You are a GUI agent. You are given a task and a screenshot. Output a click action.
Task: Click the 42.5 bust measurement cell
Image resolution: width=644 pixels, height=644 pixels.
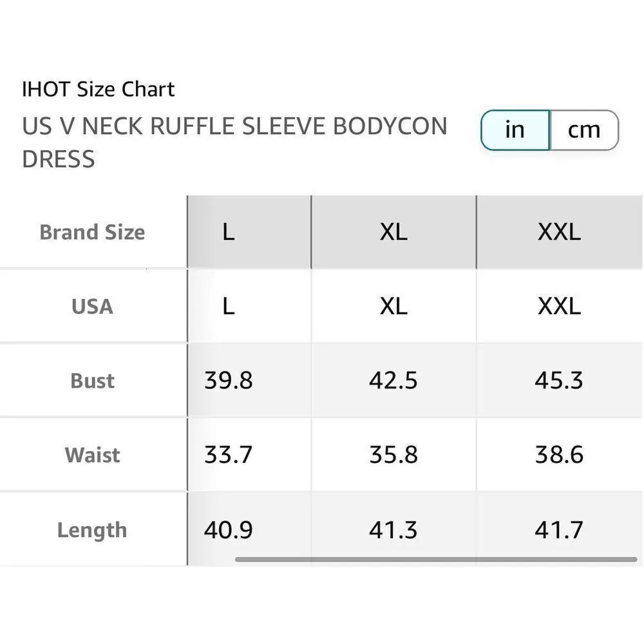393,381
